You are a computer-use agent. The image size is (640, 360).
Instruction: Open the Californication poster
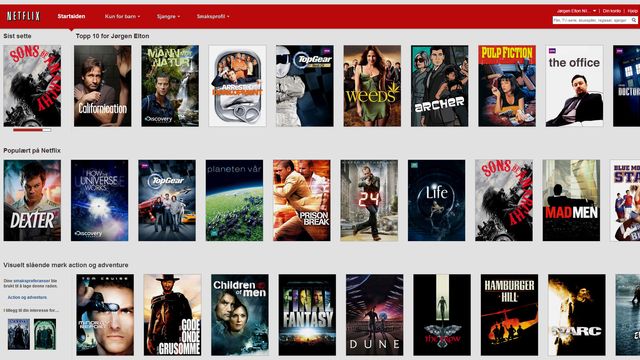tap(102, 86)
